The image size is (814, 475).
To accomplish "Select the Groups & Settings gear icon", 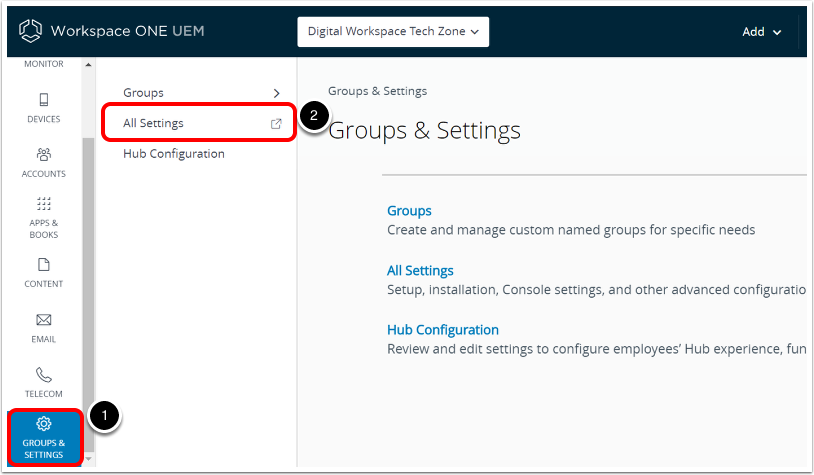I will (44, 424).
